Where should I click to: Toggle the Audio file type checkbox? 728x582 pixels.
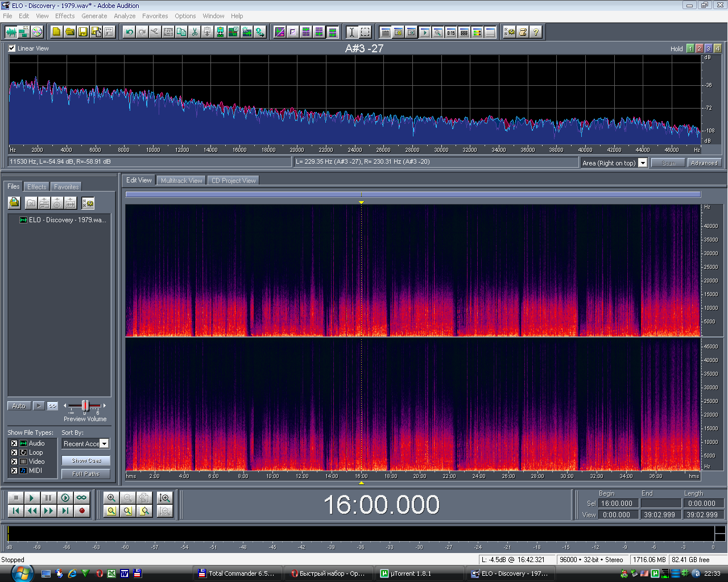tap(14, 443)
